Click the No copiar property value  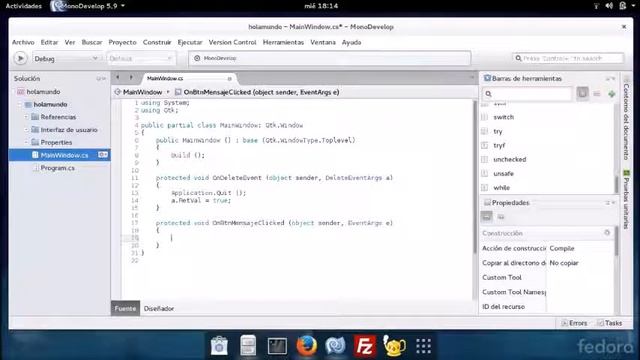564,263
